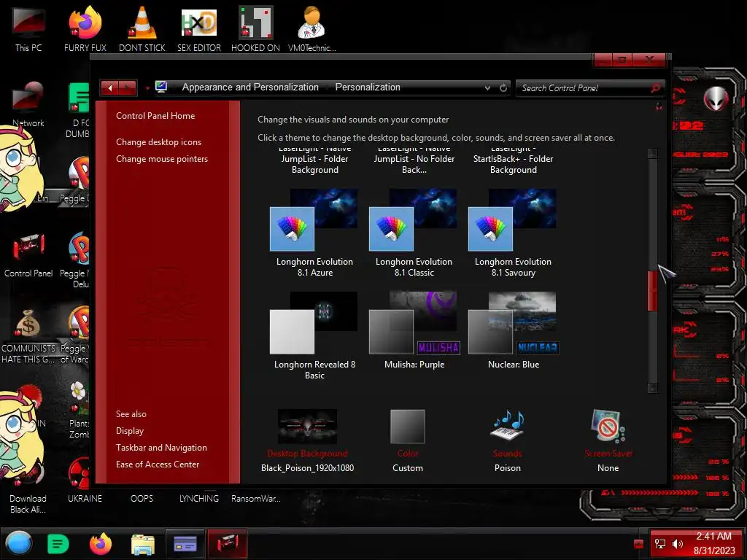Open Change desktop icons link

pyautogui.click(x=158, y=142)
